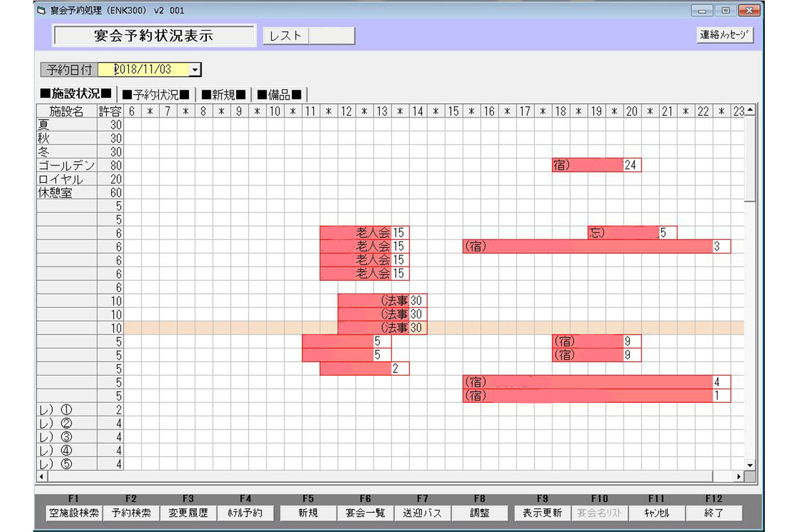This screenshot has height=532, width=798.
Task: Open 連絡メッセージ button at top right
Action: [x=725, y=35]
